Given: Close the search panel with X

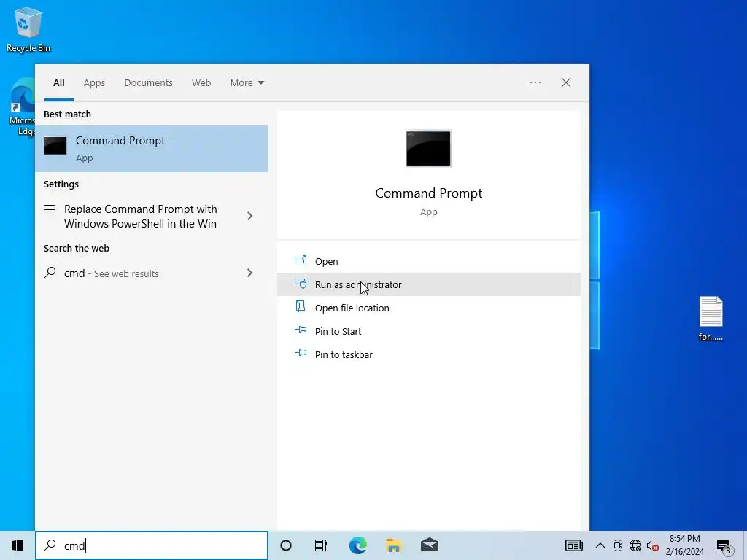Looking at the screenshot, I should point(566,82).
